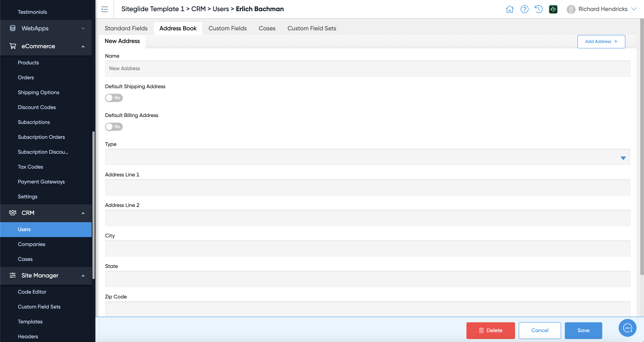Screen dimensions: 644x342
Task: Click the help question mark icon
Action: [x=524, y=9]
